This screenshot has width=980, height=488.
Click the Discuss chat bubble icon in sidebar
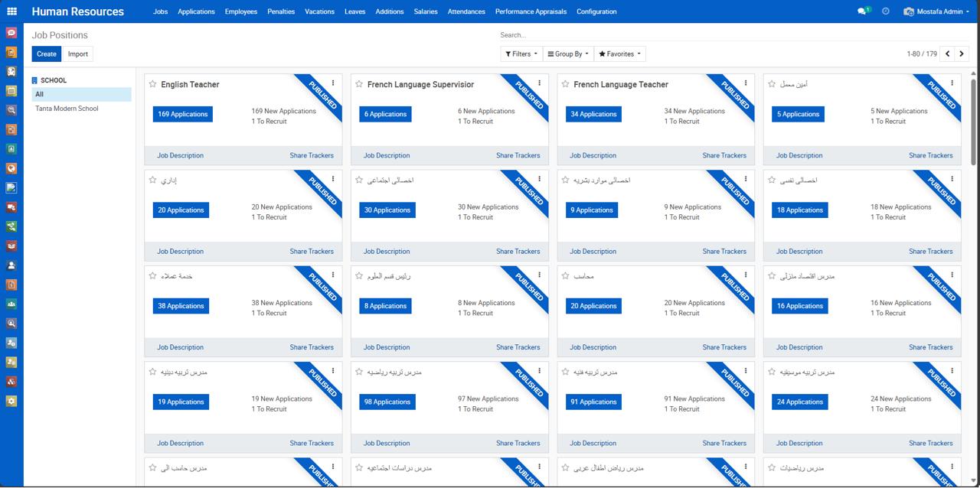[11, 32]
